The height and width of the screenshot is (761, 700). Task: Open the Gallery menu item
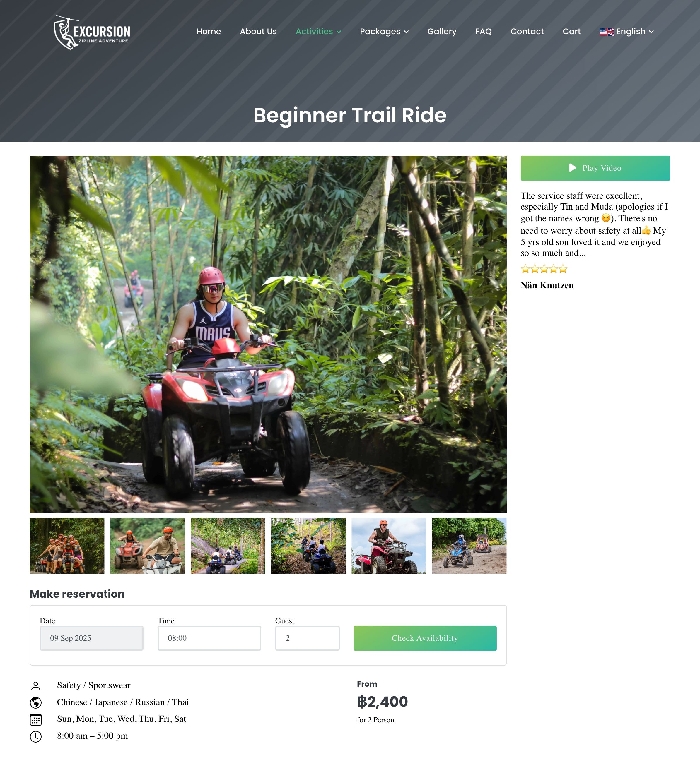(x=442, y=32)
